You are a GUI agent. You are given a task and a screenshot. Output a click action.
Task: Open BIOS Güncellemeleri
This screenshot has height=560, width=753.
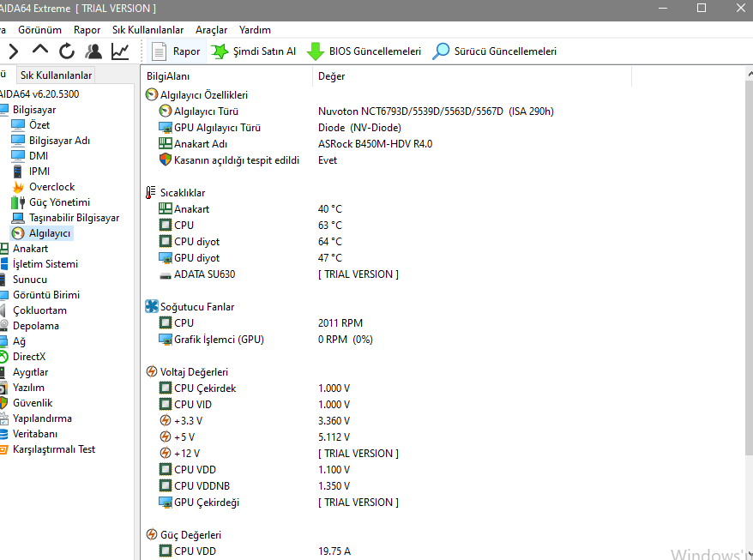tap(364, 51)
